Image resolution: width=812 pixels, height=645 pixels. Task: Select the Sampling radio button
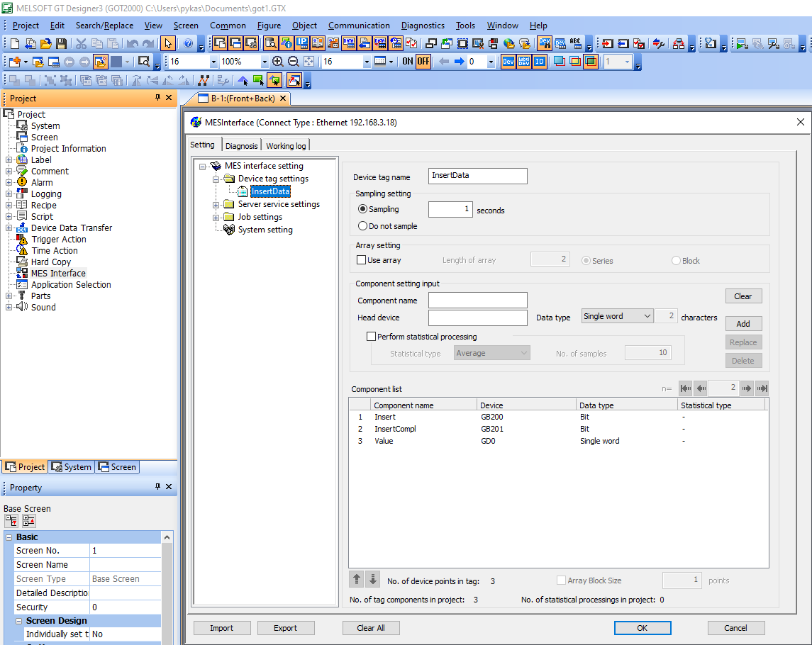coord(362,209)
